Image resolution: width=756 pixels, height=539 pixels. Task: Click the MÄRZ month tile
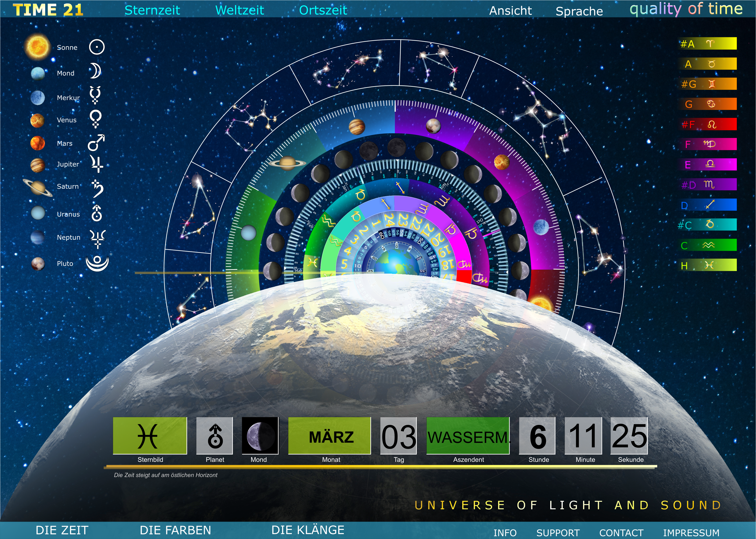coord(329,435)
